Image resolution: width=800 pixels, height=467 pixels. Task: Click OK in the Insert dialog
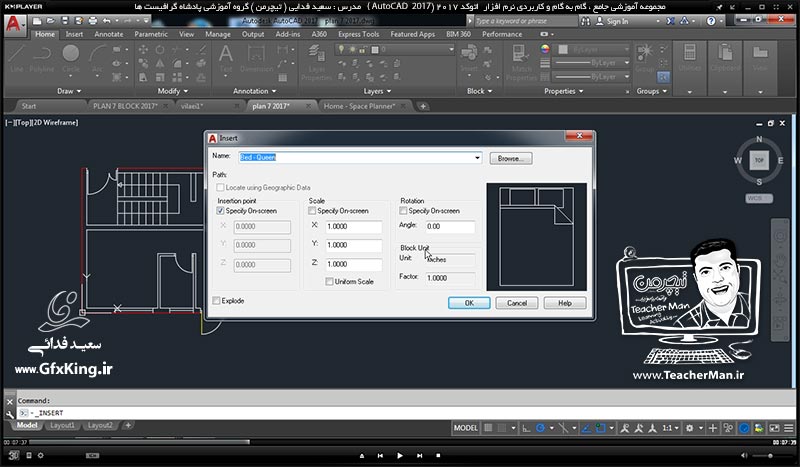click(x=469, y=303)
